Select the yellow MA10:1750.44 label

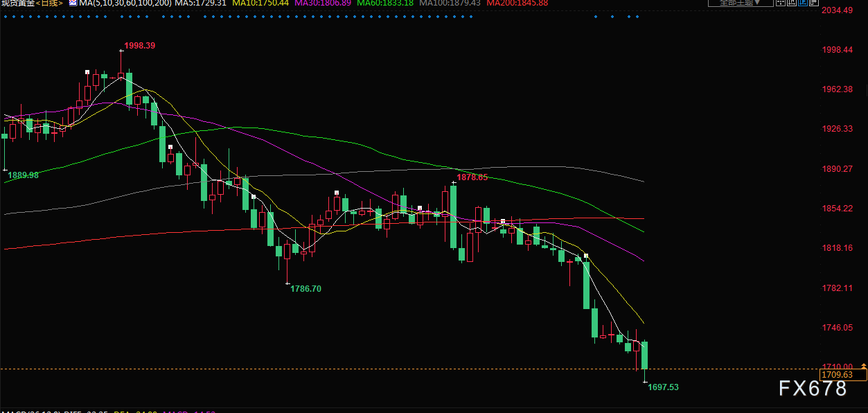pyautogui.click(x=260, y=3)
